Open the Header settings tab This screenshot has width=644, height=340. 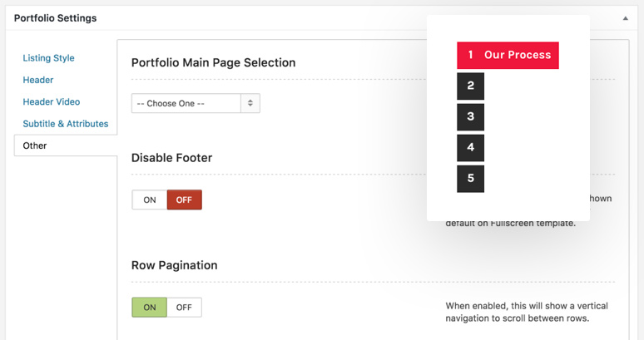[38, 80]
